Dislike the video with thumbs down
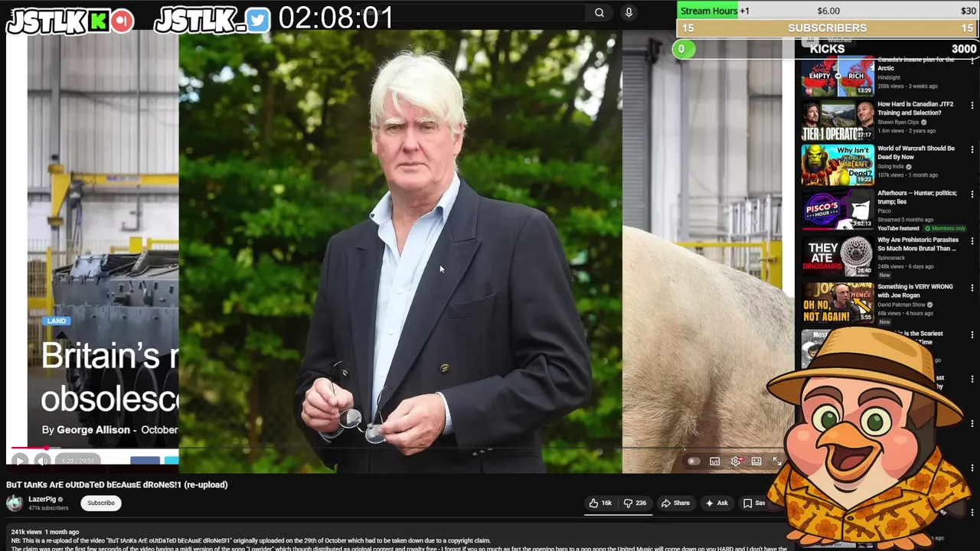The image size is (980, 551). click(635, 503)
